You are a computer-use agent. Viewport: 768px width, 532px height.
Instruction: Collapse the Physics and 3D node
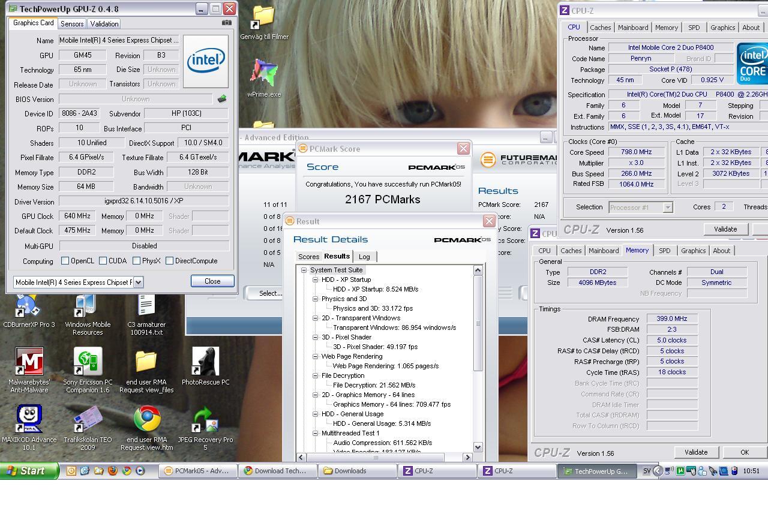(315, 299)
